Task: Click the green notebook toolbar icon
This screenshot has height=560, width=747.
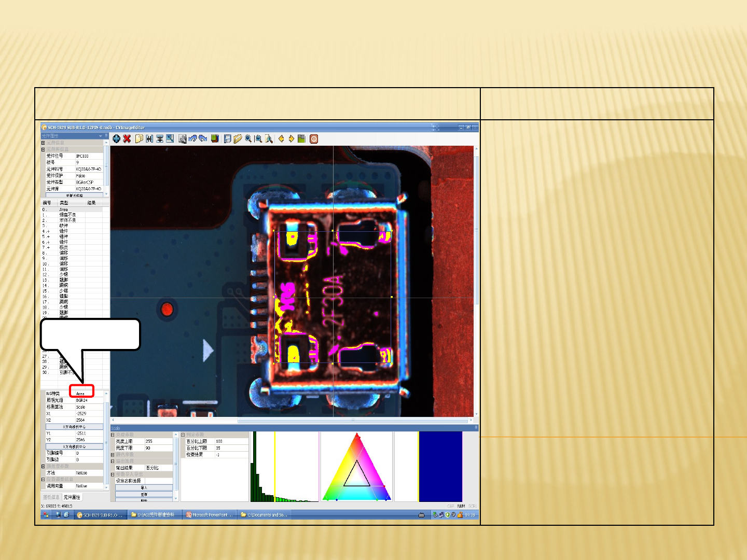Action: (301, 139)
